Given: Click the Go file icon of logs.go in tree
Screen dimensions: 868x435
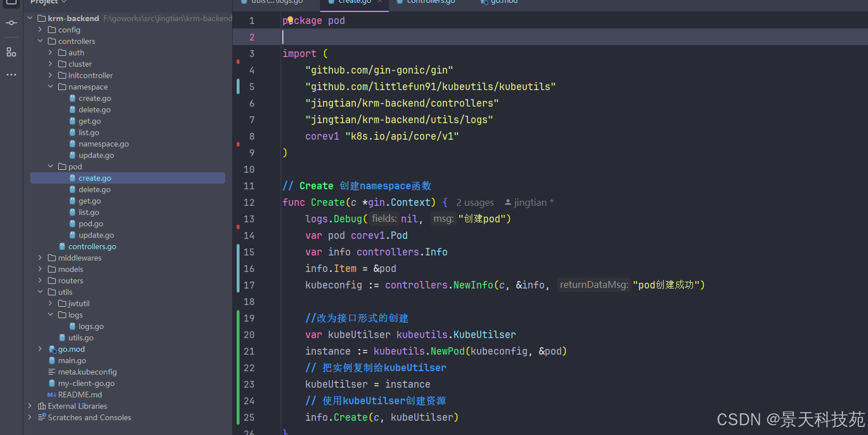Looking at the screenshot, I should 72,326.
